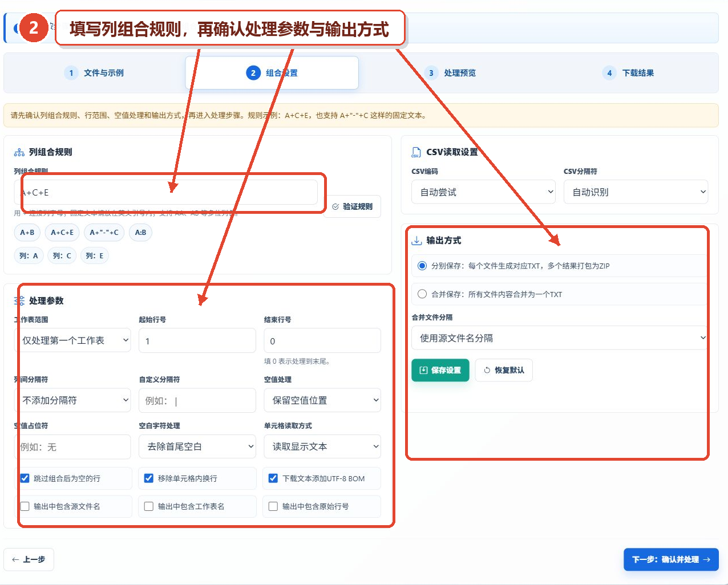Go to the 下载结果 step

click(629, 73)
